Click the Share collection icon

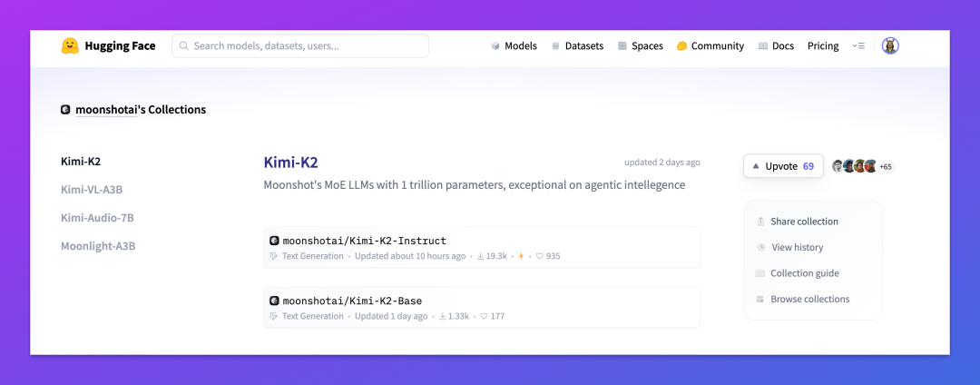pyautogui.click(x=760, y=222)
